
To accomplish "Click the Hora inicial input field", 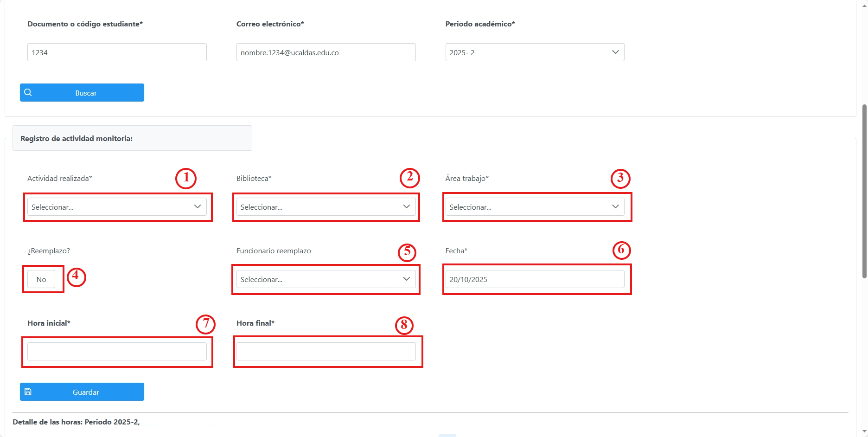I will 117,351.
